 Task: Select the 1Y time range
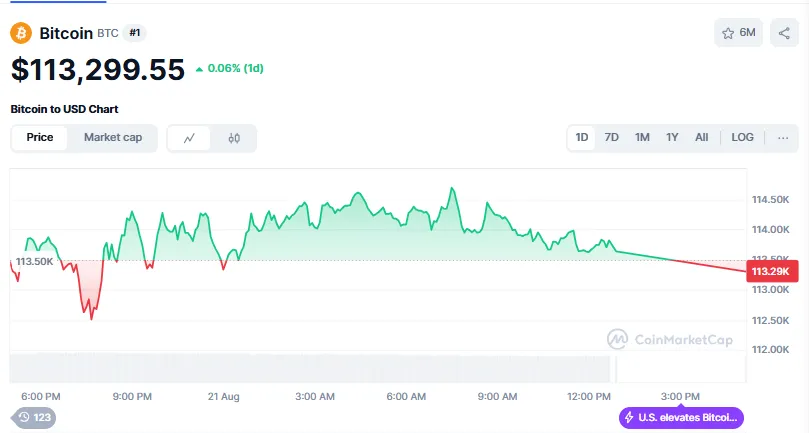[672, 137]
